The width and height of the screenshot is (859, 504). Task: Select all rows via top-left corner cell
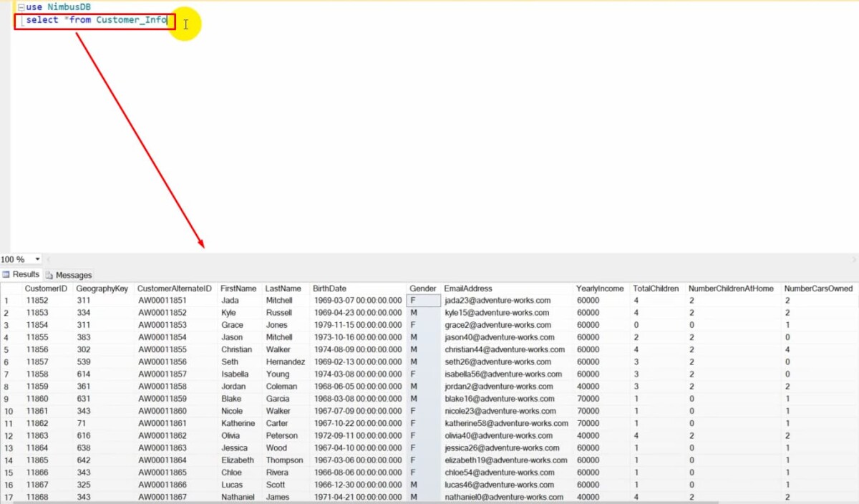pos(10,288)
